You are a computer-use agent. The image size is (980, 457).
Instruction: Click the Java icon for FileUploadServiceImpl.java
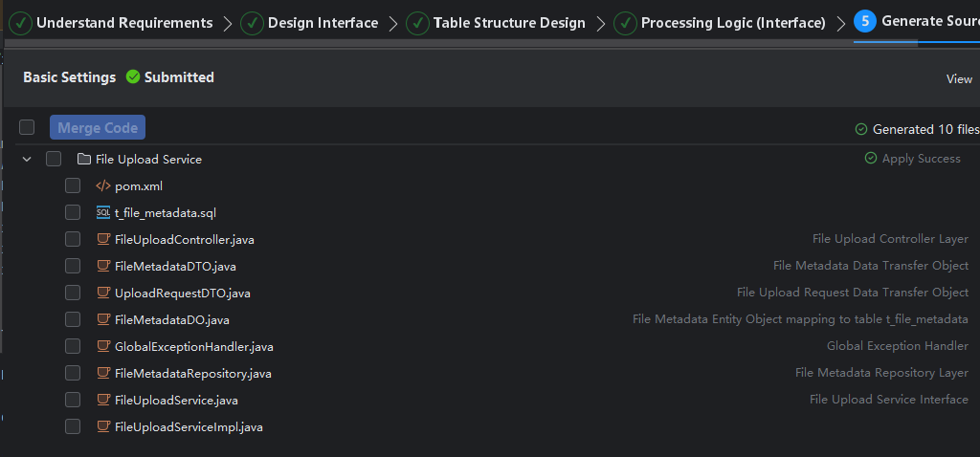(x=103, y=427)
